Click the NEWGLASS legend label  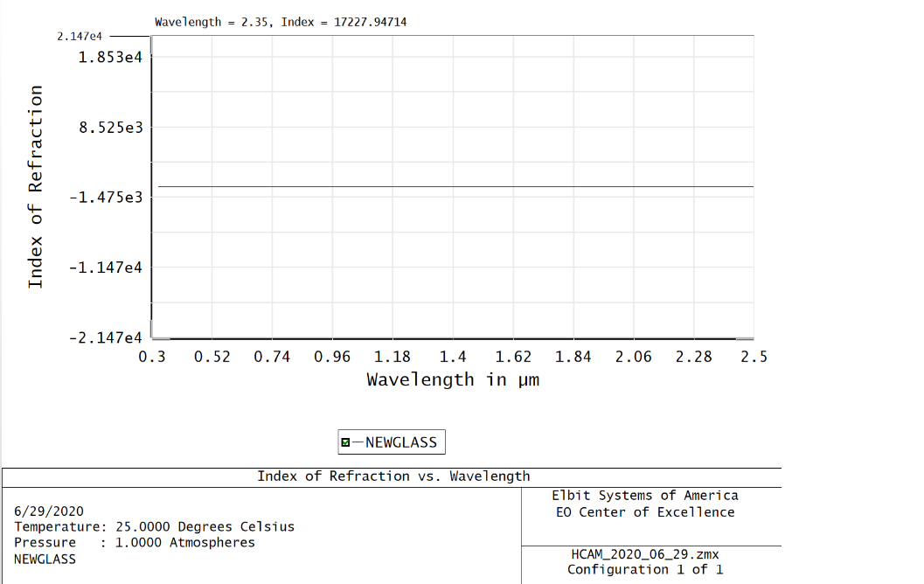[x=400, y=442]
